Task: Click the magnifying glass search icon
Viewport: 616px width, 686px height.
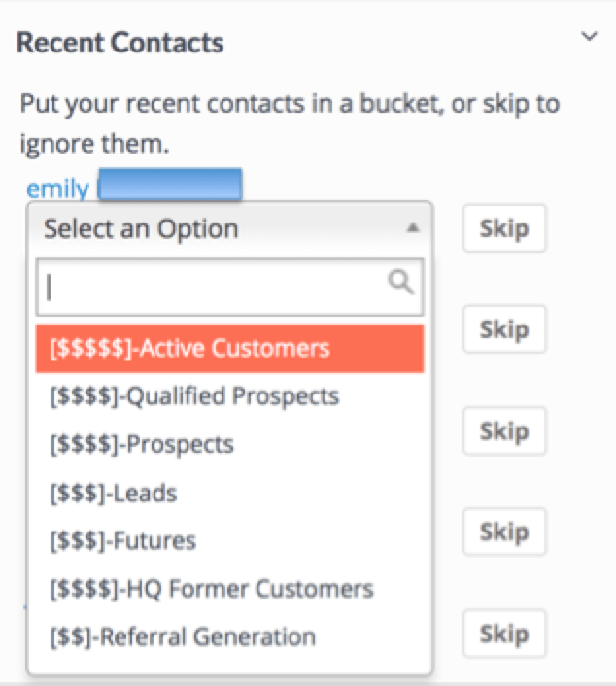Action: coord(400,282)
